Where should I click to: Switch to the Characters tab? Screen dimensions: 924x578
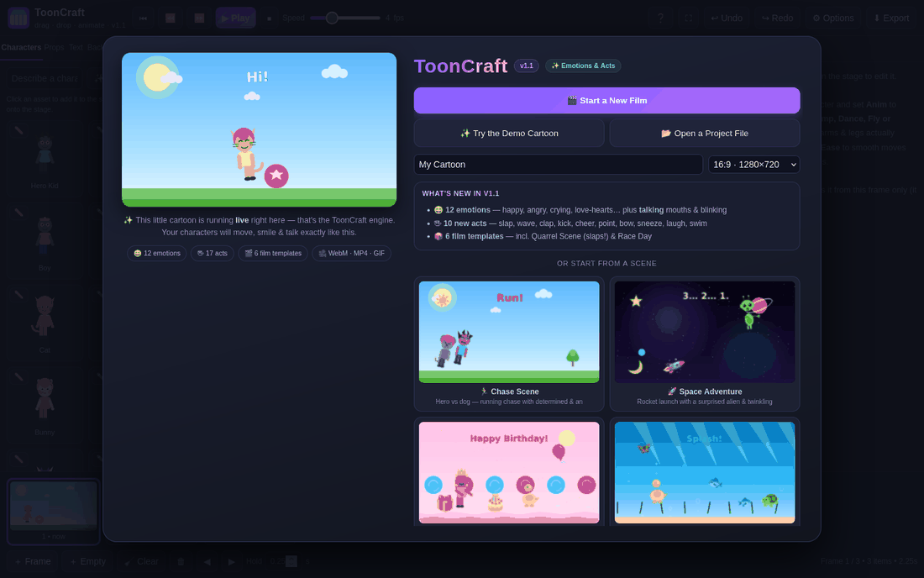tap(21, 48)
